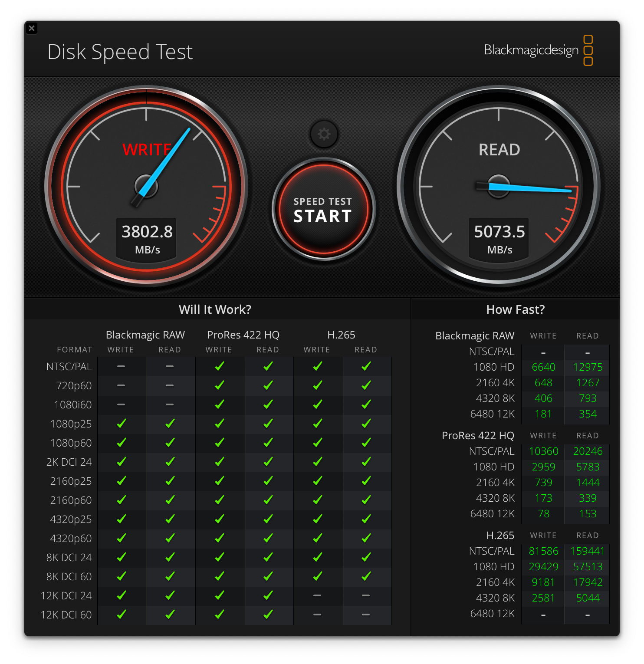Close the Disk Speed Test window
This screenshot has height=664, width=644.
click(x=32, y=28)
